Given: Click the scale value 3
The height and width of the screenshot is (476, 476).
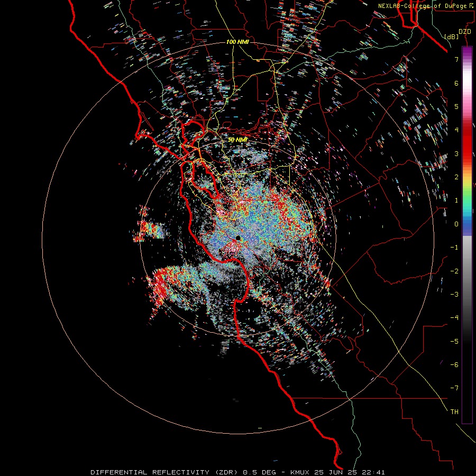Looking at the screenshot, I should click(x=456, y=153).
